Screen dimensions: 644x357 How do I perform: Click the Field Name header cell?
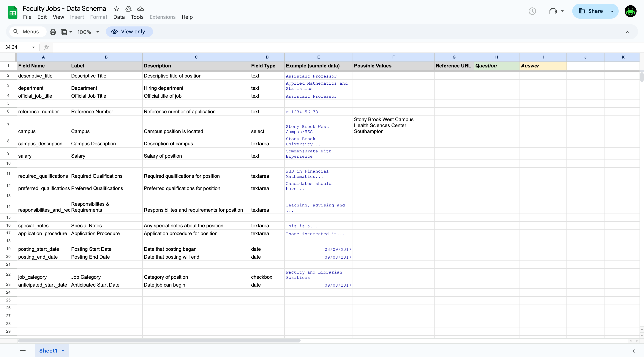43,66
